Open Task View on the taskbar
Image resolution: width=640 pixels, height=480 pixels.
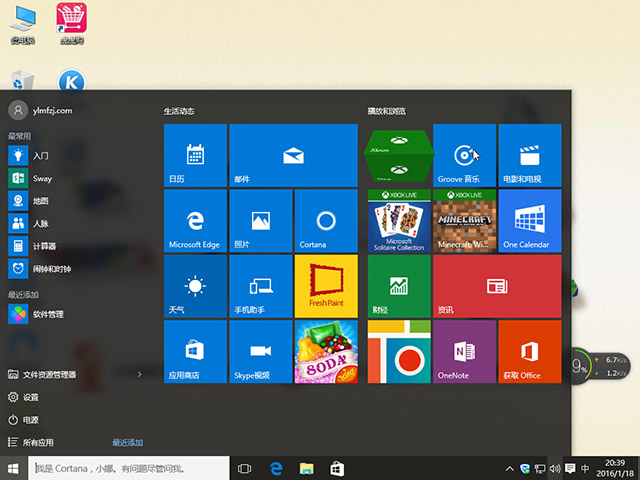[245, 467]
